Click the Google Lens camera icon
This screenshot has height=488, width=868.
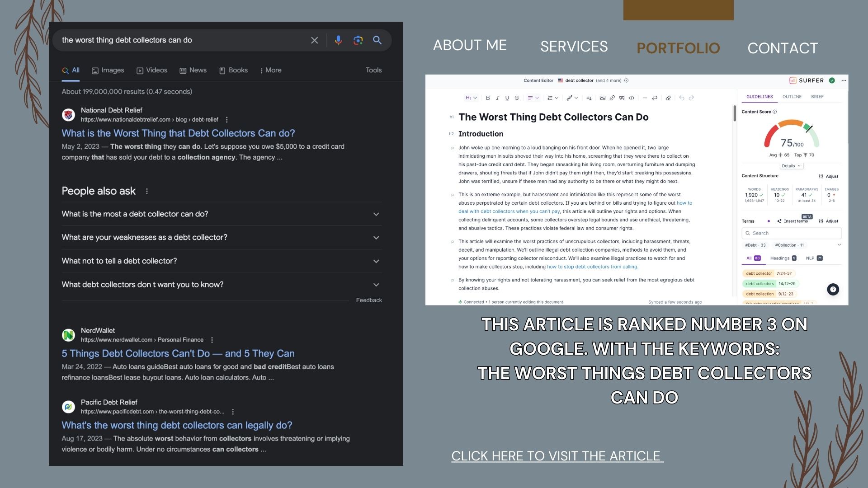tap(358, 40)
